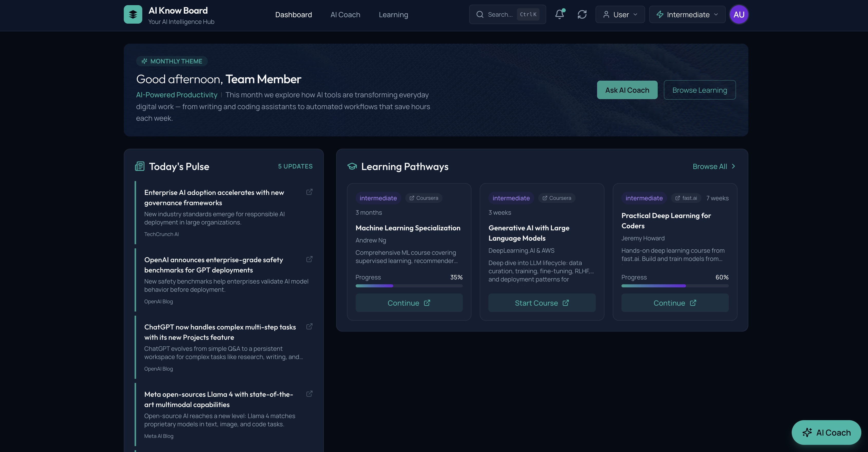Open the User role dropdown

click(x=620, y=14)
